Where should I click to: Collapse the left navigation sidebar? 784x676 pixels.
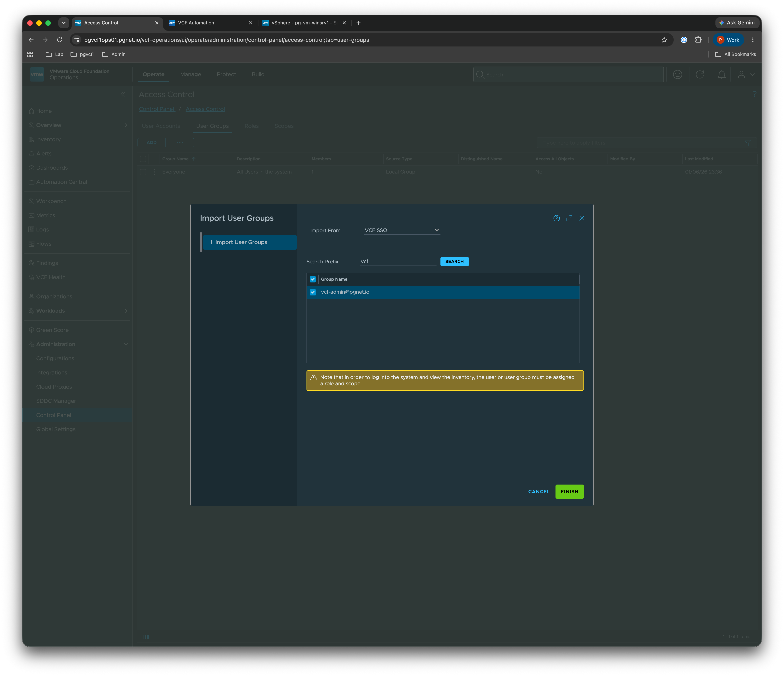click(x=123, y=94)
